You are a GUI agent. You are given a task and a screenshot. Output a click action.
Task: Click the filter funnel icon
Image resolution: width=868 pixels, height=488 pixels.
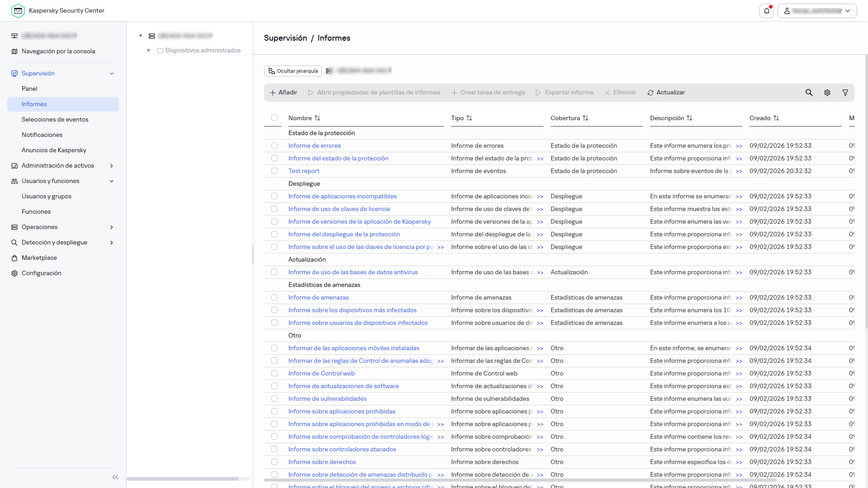[845, 93]
